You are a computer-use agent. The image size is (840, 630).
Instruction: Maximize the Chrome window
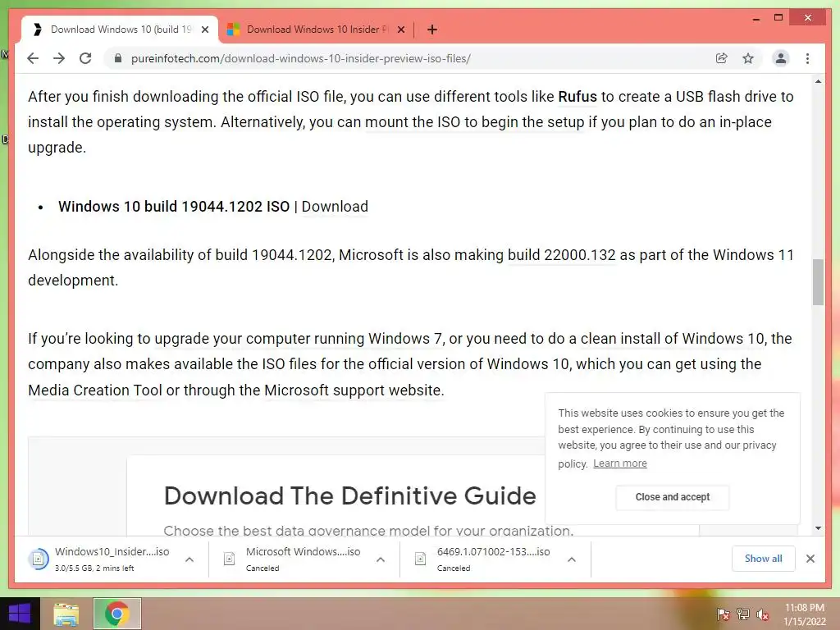(778, 18)
